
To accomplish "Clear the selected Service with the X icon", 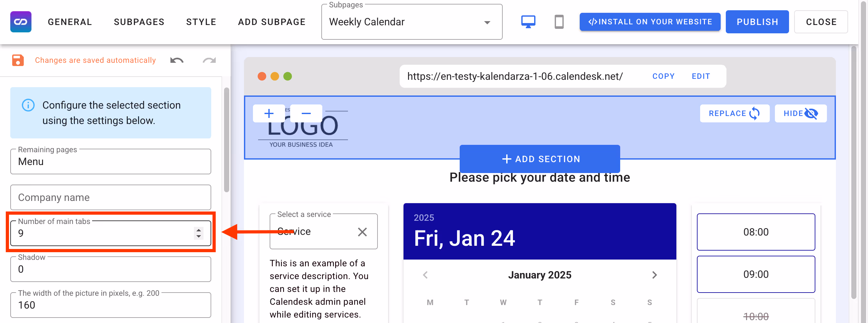I will click(x=362, y=231).
